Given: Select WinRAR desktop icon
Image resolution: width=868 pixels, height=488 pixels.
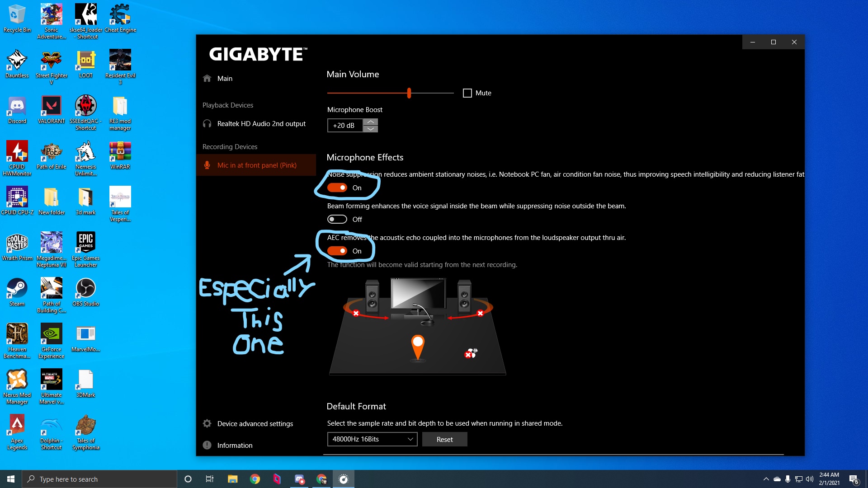Looking at the screenshot, I should point(120,155).
